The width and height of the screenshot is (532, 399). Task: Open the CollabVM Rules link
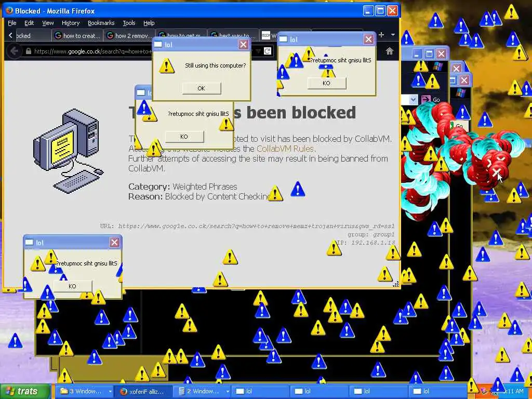tap(286, 149)
